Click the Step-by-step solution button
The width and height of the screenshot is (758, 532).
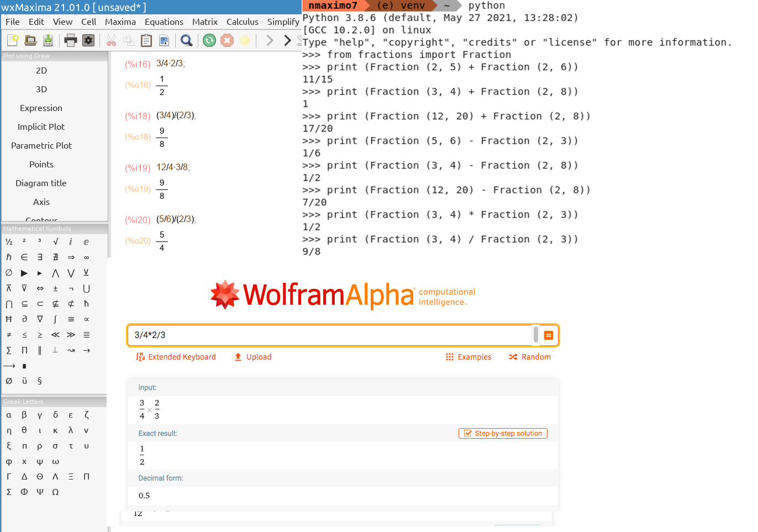pos(503,434)
